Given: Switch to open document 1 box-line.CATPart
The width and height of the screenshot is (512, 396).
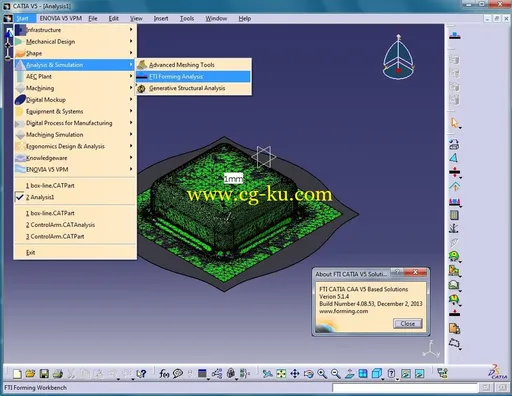Looking at the screenshot, I should [x=75, y=185].
